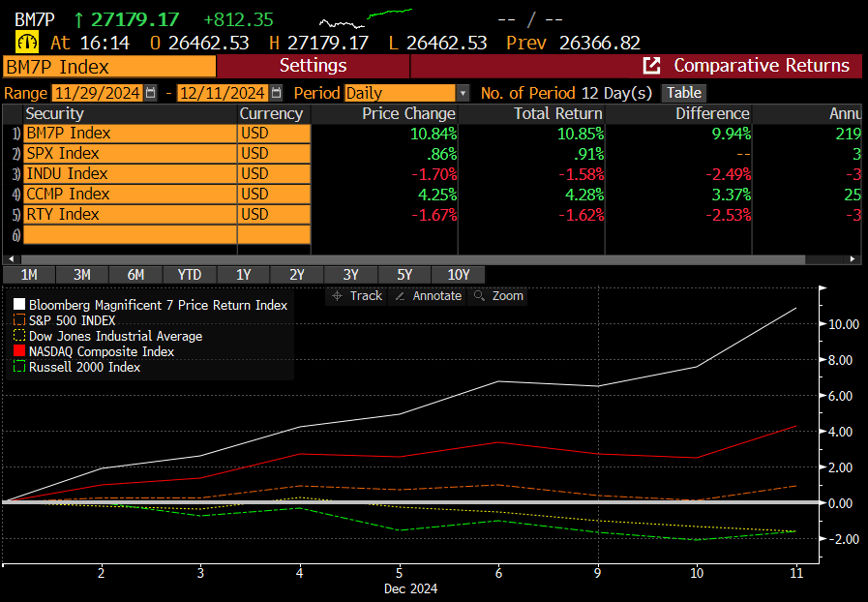
Task: Select RTY Index security row
Action: 130,214
